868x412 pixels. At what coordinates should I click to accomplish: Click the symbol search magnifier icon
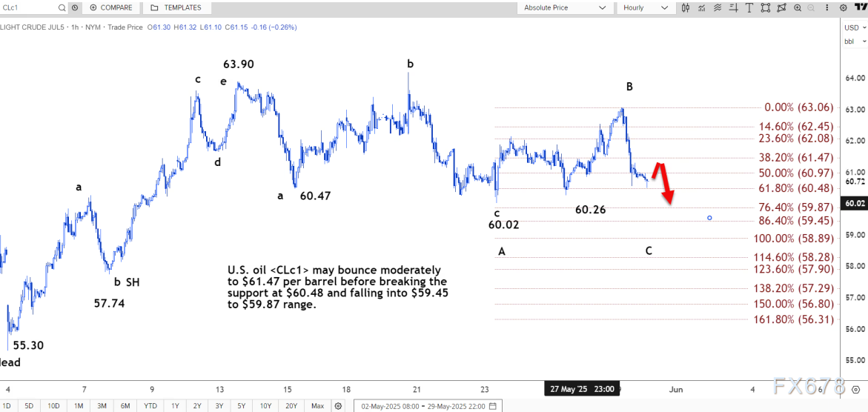61,7
